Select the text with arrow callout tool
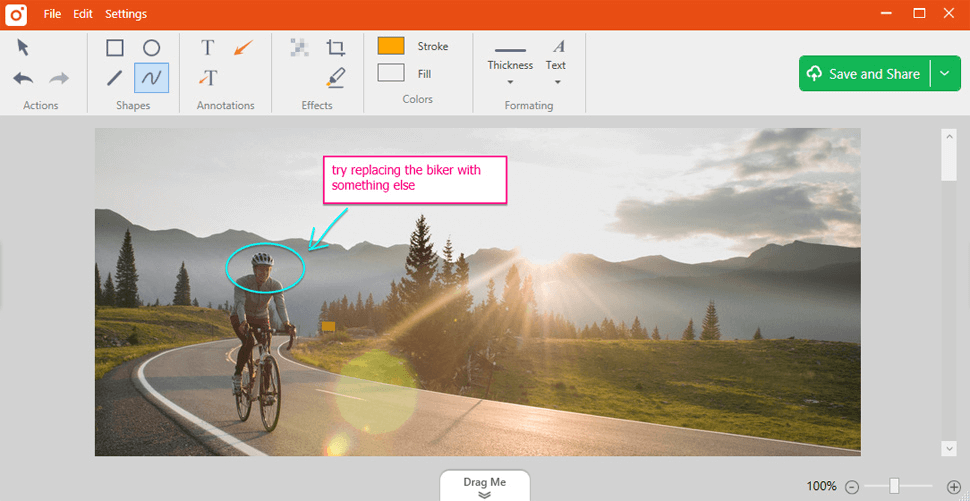The height and width of the screenshot is (501, 970). [208, 78]
